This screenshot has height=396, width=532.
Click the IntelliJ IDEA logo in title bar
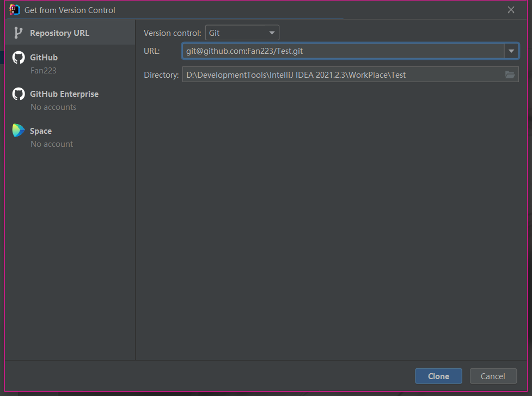[x=15, y=10]
